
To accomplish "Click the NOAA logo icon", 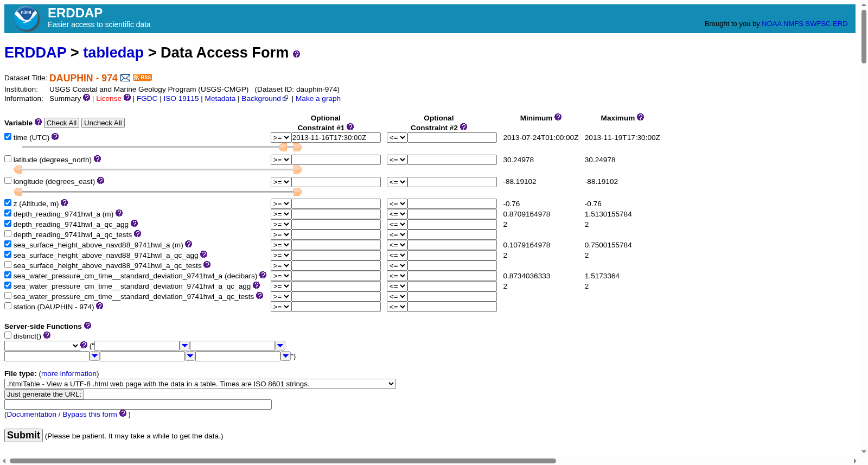I will click(x=26, y=18).
